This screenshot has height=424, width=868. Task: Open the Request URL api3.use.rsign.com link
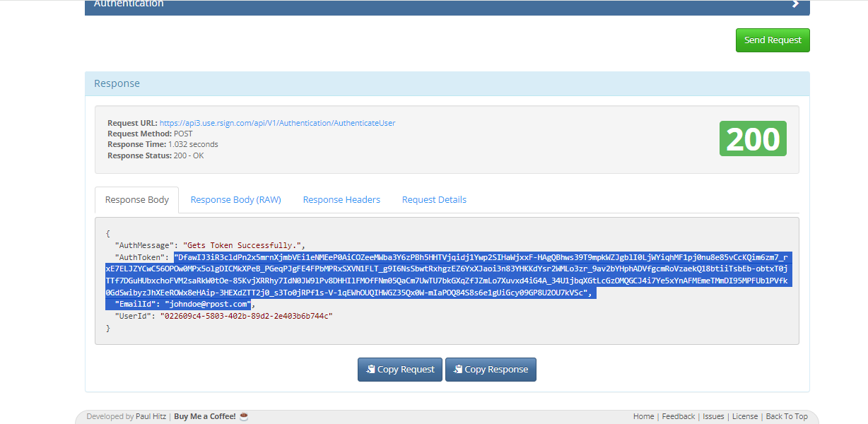(x=277, y=123)
